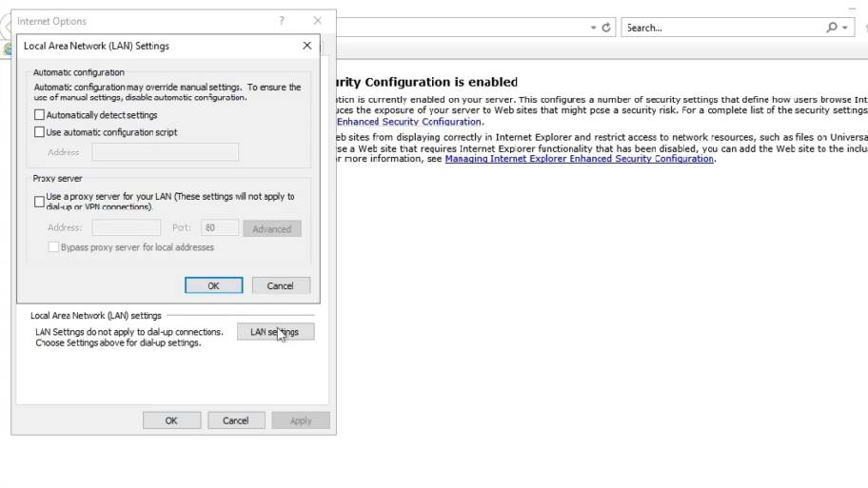
Task: Enable Automatically detect settings checkbox
Action: click(39, 115)
